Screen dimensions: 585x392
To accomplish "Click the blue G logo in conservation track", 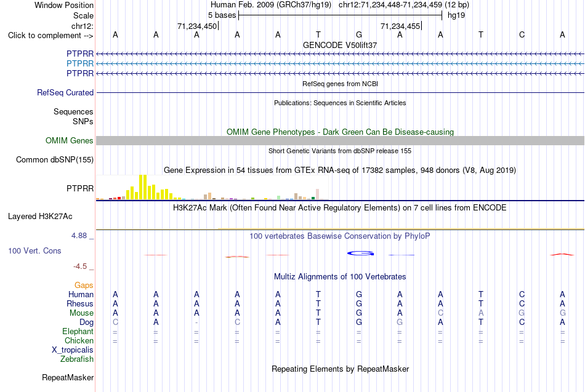I will (x=360, y=254).
